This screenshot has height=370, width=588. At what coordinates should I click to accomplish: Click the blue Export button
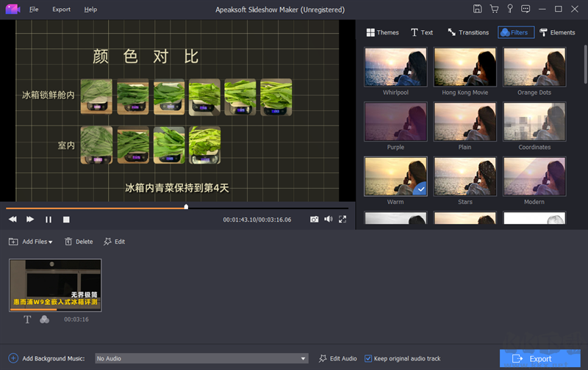point(539,358)
